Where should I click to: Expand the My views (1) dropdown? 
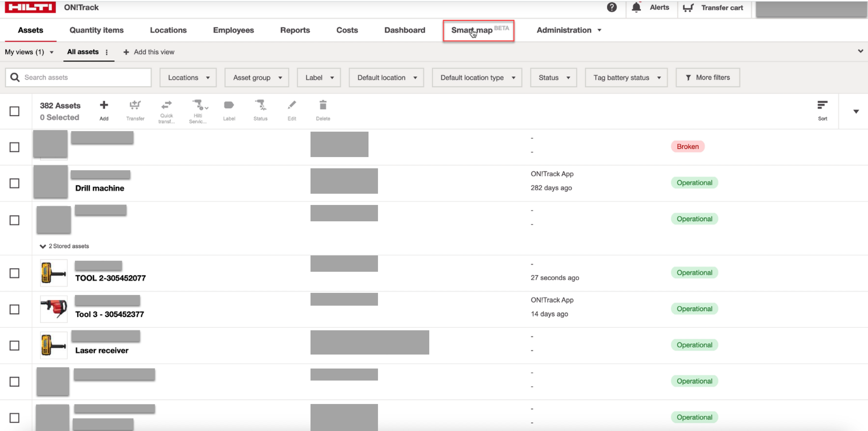29,52
